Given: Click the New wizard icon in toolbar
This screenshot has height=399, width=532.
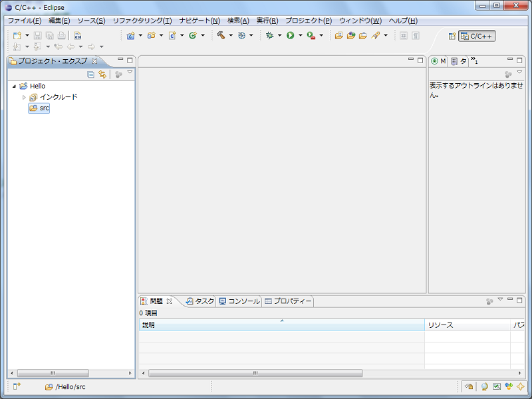Looking at the screenshot, I should (17, 35).
